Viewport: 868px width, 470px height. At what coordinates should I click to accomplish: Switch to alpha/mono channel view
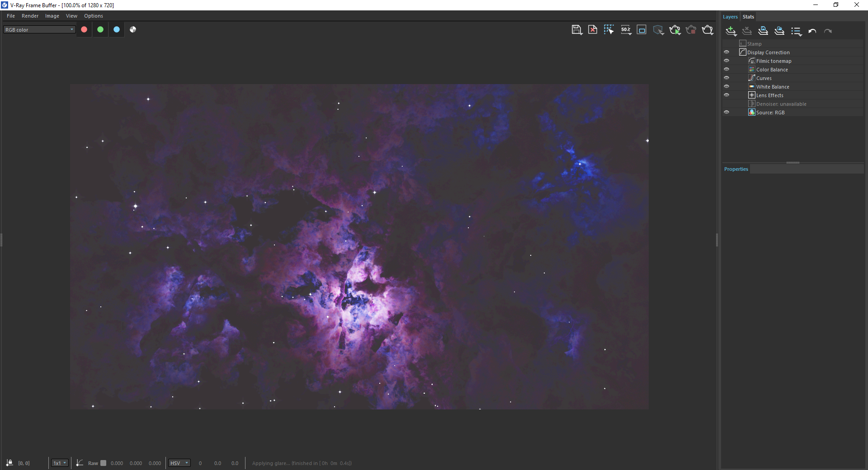tap(133, 29)
